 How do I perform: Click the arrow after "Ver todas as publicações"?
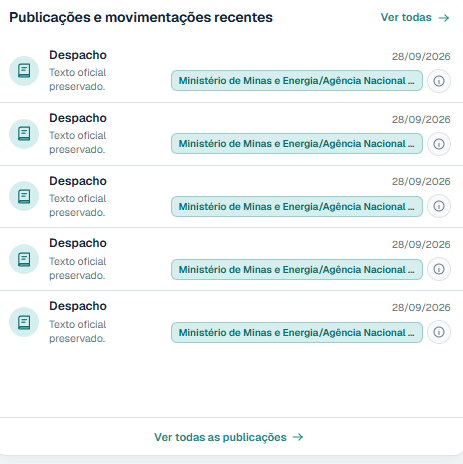tap(298, 437)
